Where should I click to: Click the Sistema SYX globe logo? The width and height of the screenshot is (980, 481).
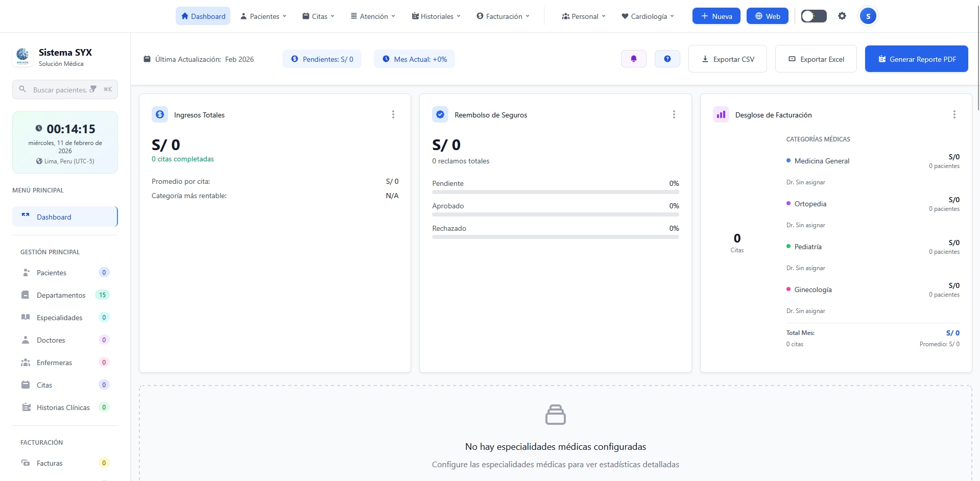[x=22, y=56]
